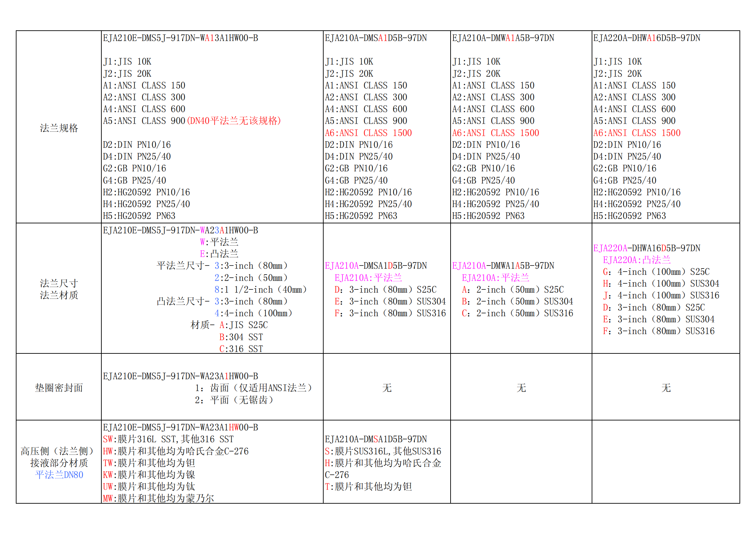Click the 法兰规格 row header cell
Viewport: 756px width, 535px height.
pos(59,128)
